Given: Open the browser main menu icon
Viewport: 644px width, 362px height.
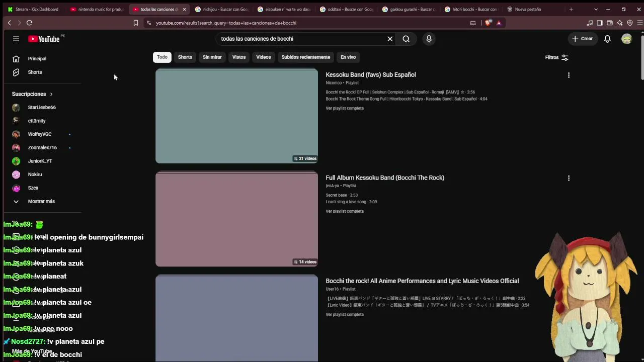Looking at the screenshot, I should click(x=640, y=23).
